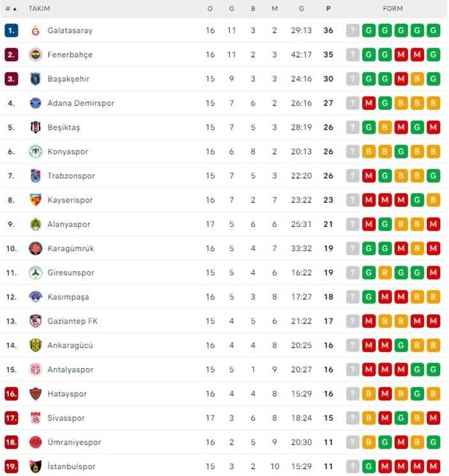The image size is (449, 476).
Task: Click the Alanyaspor team logo
Action: pyautogui.click(x=35, y=224)
